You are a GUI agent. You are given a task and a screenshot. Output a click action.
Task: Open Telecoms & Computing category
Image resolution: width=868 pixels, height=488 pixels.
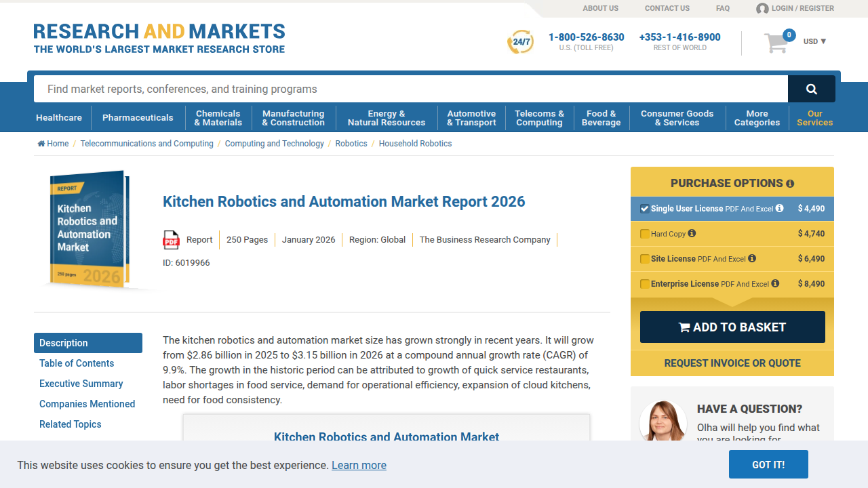(539, 118)
